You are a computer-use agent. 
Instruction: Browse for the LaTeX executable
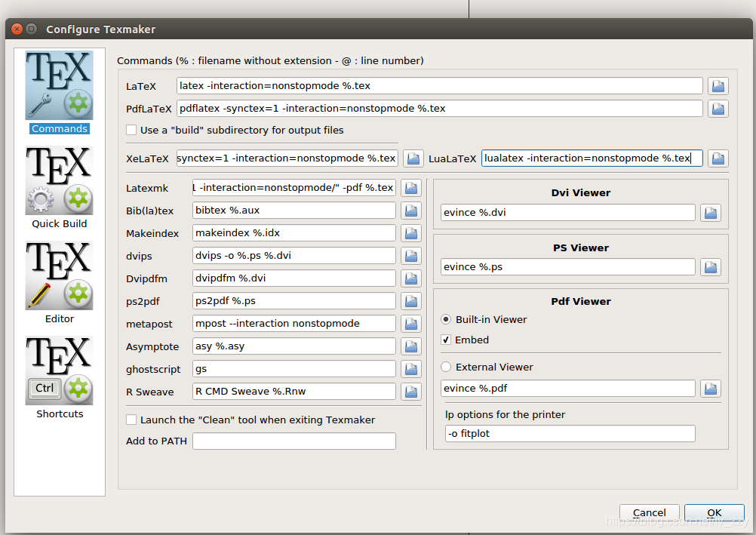pyautogui.click(x=718, y=86)
